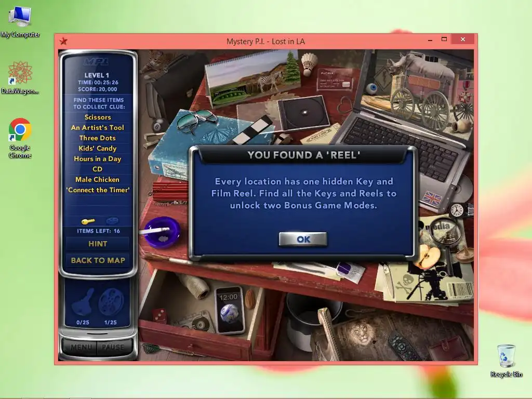The width and height of the screenshot is (532, 399).
Task: Select 'CD' clue in the list
Action: [98, 169]
